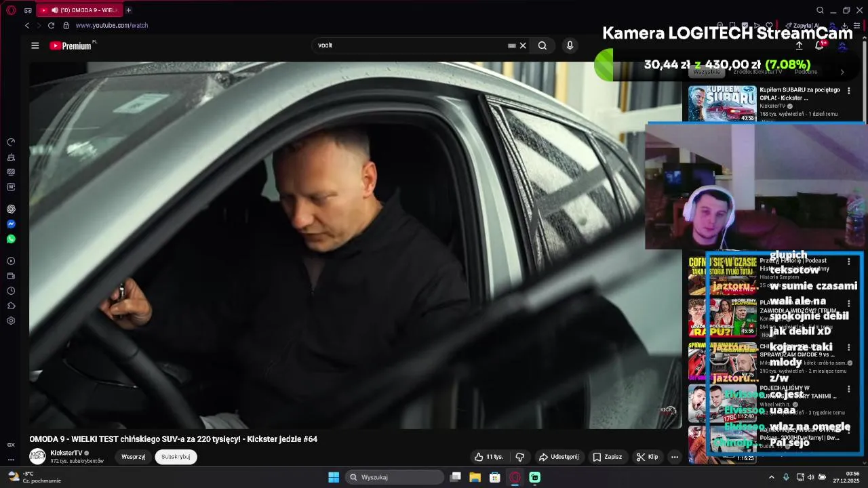Click the main video player

[355, 245]
